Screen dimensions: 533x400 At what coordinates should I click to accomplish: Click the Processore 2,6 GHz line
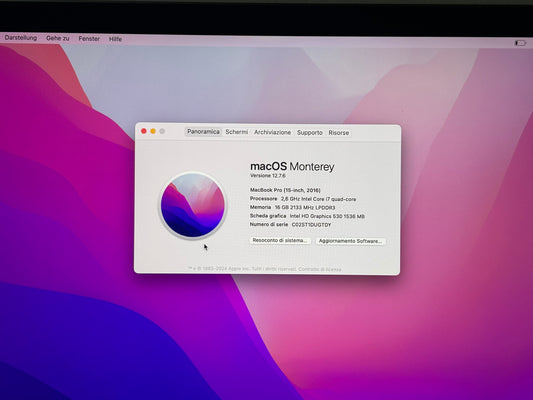pyautogui.click(x=303, y=199)
